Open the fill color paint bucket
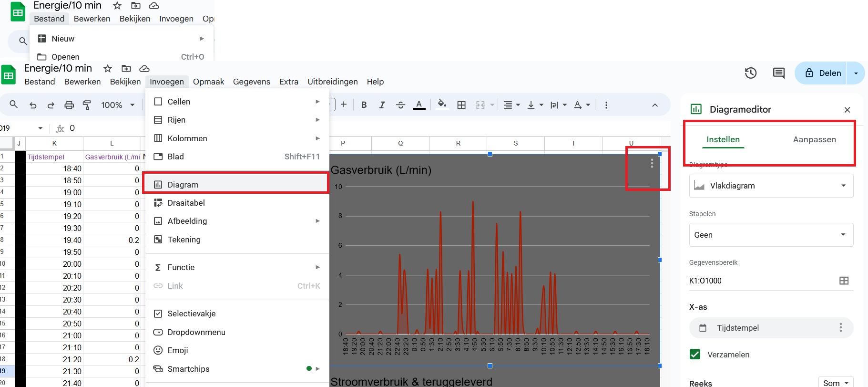Viewport: 868px width, 387px height. pos(442,105)
